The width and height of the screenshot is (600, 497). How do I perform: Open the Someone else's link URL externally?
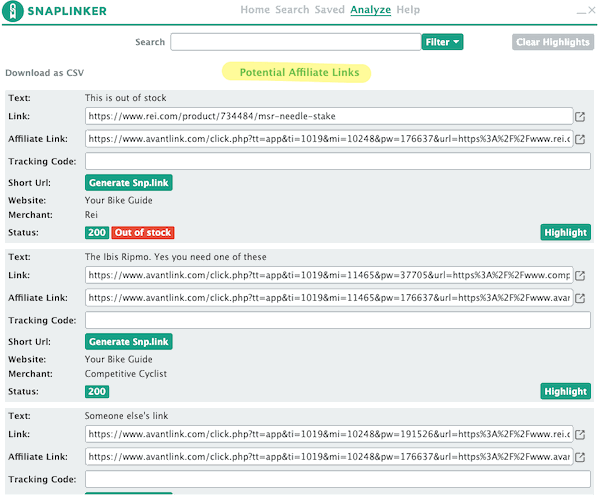(x=580, y=435)
